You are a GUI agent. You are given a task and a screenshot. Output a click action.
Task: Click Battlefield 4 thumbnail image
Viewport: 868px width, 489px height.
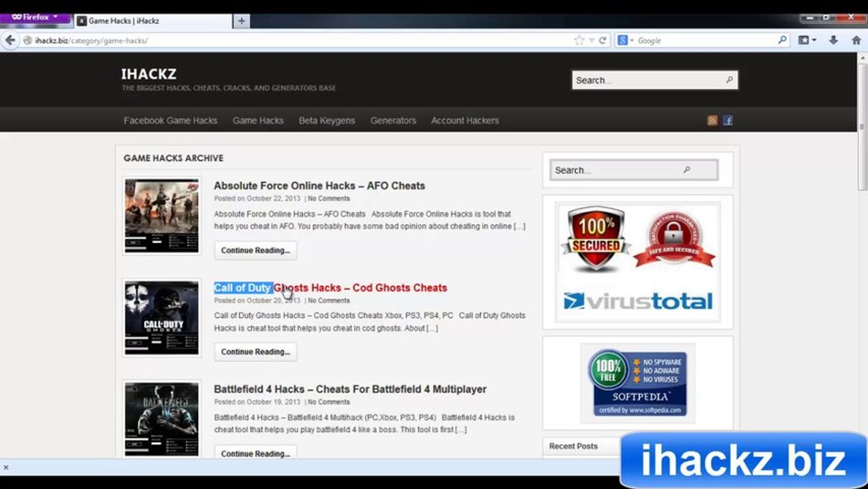coord(162,418)
